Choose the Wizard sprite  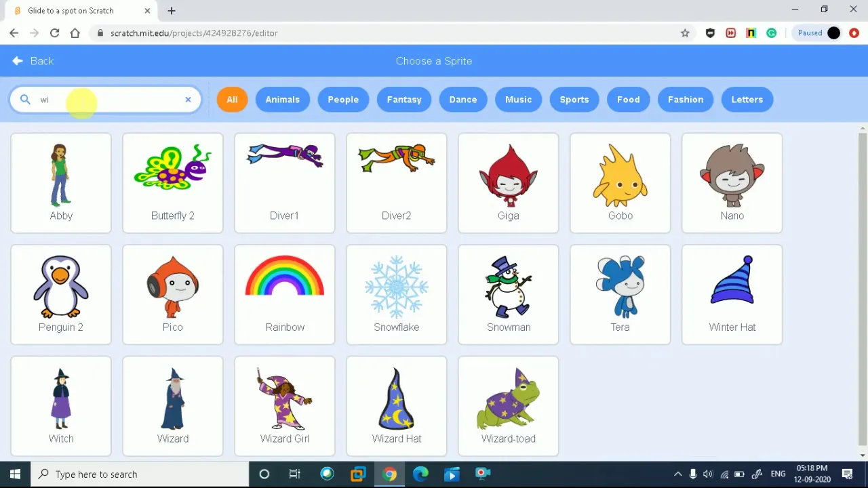173,406
